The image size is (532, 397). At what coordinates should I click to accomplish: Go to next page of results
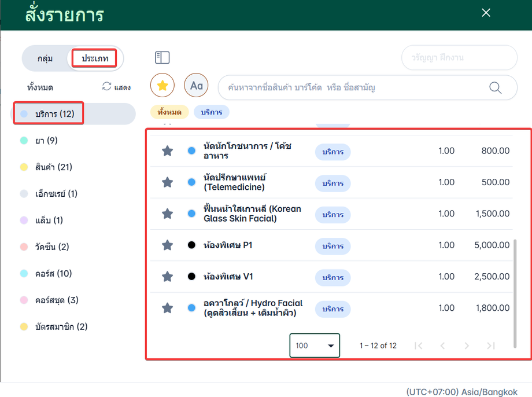467,345
